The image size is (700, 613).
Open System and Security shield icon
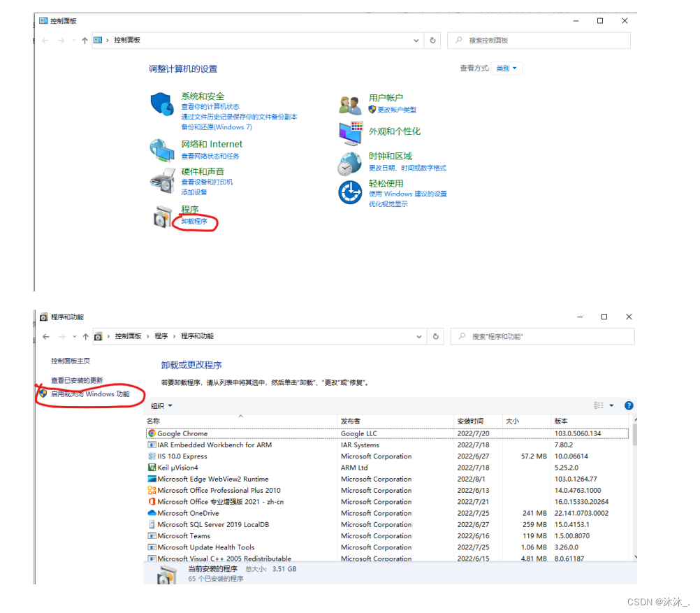click(161, 105)
